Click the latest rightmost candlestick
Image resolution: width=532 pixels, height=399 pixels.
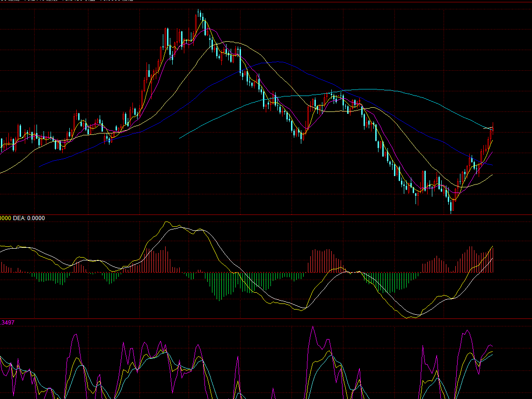(493, 129)
